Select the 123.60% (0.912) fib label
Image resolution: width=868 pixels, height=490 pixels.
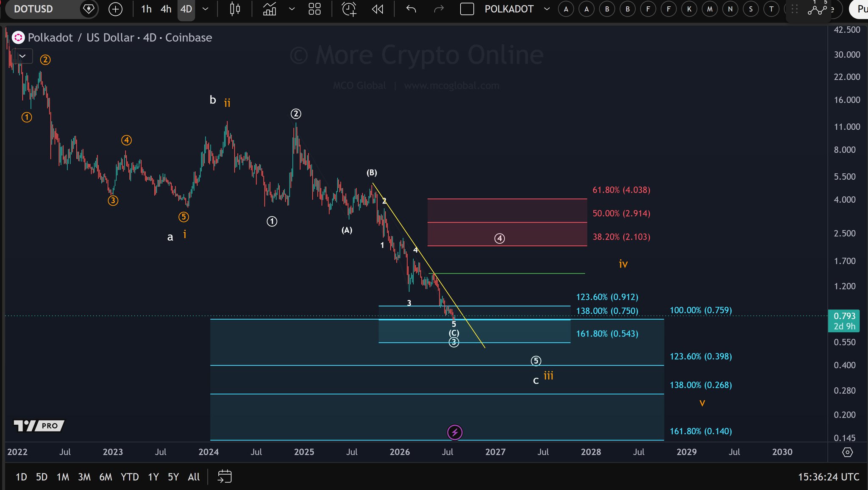607,297
